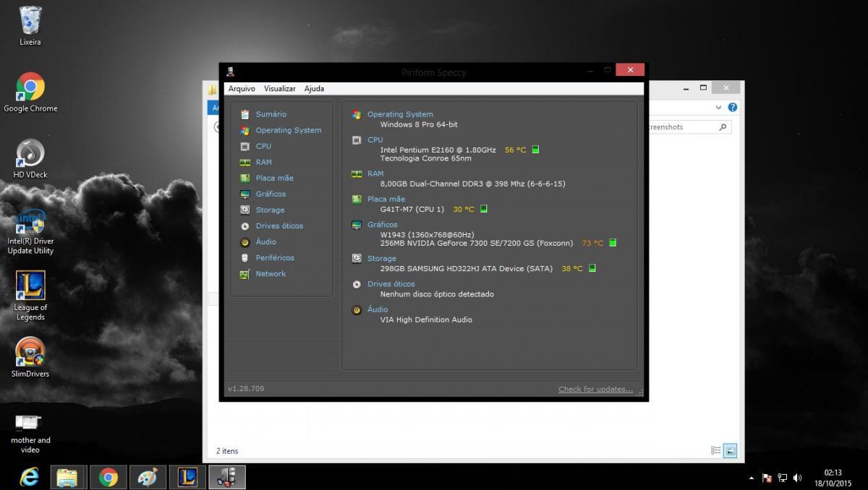Open the Network section in sidebar
Viewport: 868px width, 490px height.
271,273
